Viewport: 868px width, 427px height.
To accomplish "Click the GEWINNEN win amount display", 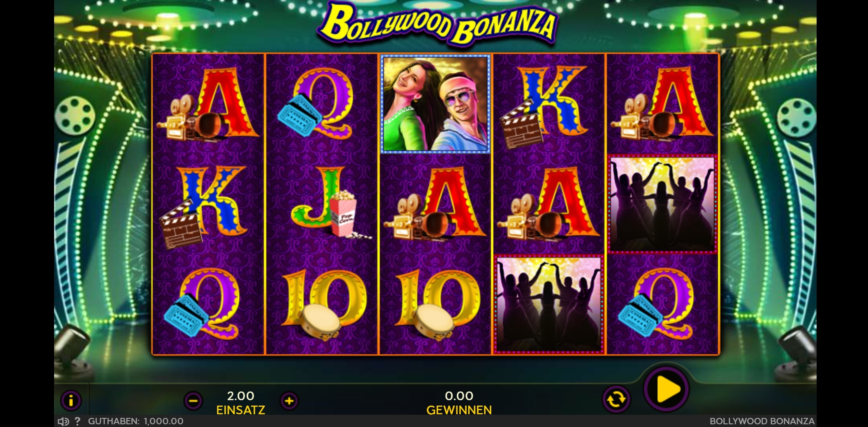I will point(459,403).
